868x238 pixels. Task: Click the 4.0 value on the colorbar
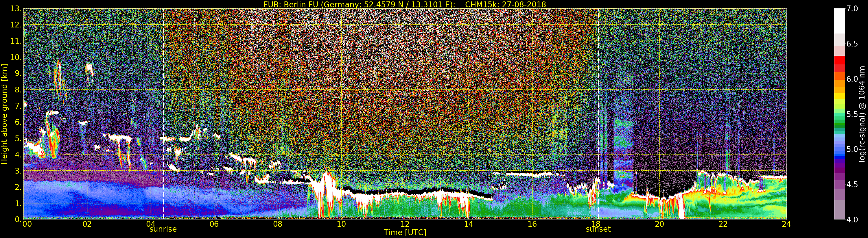(x=852, y=220)
